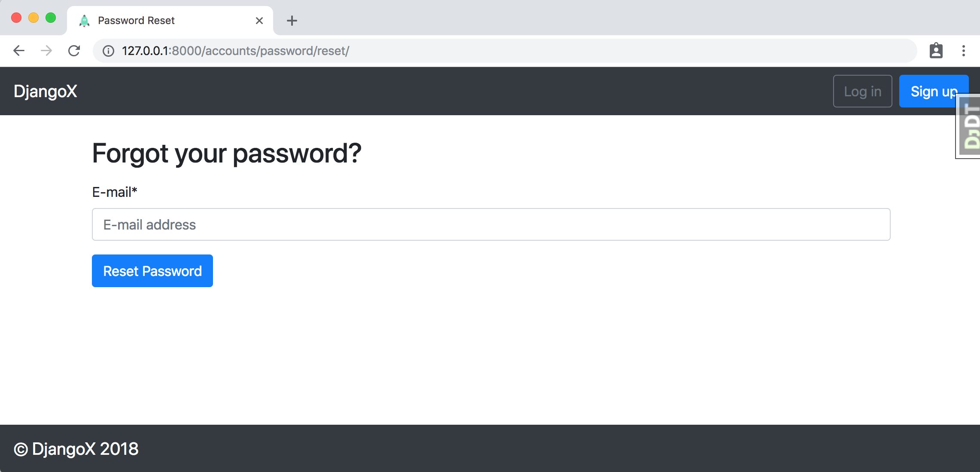The width and height of the screenshot is (980, 472).
Task: Reload the page with the refresh icon
Action: click(x=74, y=51)
